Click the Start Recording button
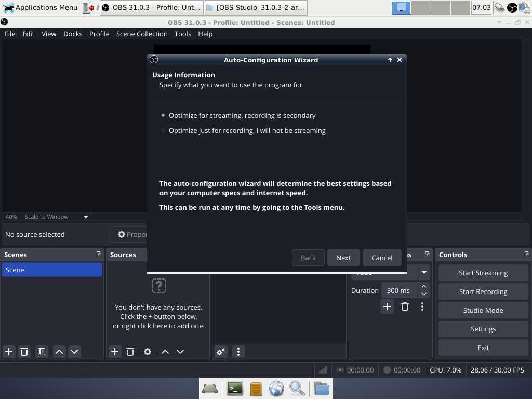 point(483,291)
